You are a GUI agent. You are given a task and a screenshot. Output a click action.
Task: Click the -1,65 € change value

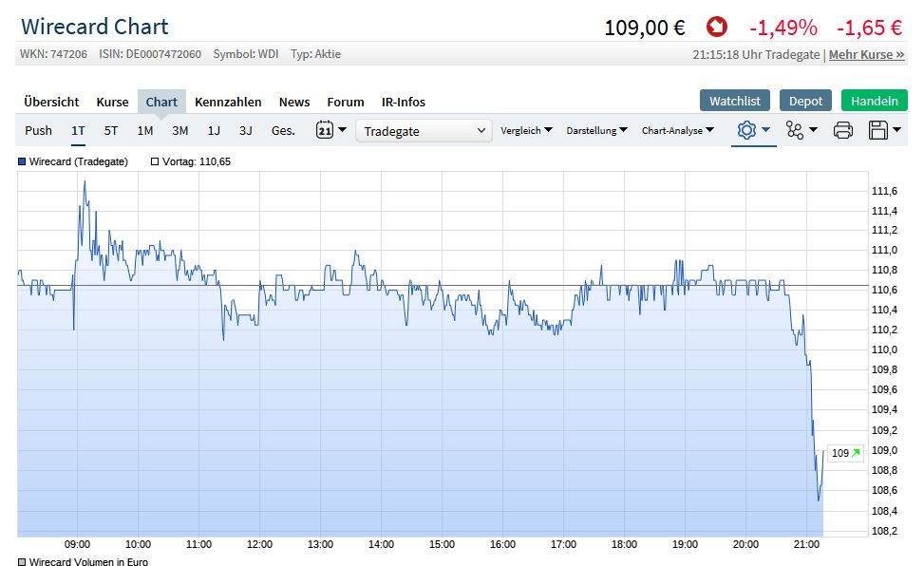point(869,28)
